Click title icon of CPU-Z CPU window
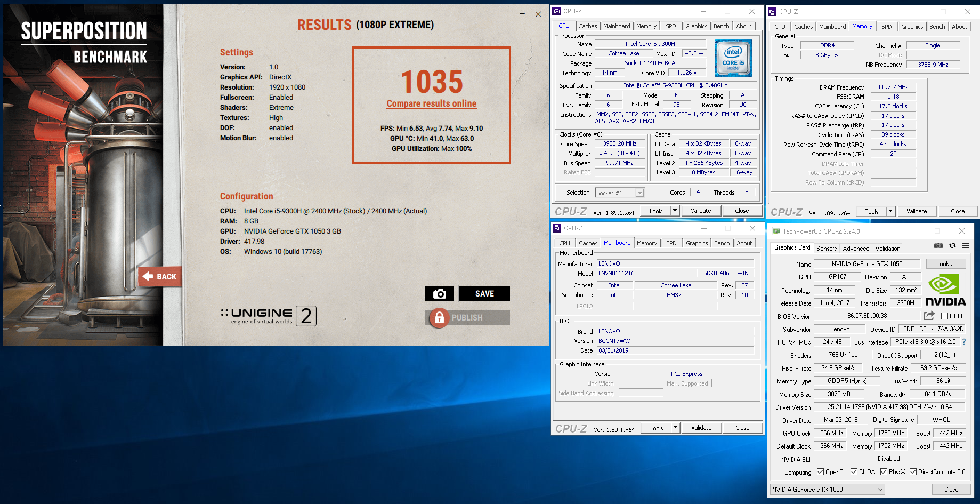 pyautogui.click(x=556, y=11)
